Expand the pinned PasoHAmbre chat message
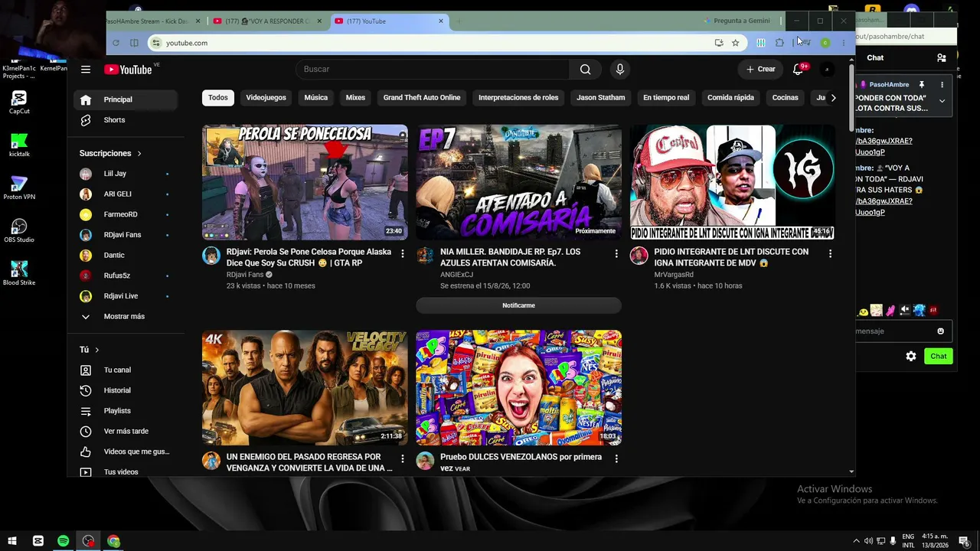 [x=942, y=100]
